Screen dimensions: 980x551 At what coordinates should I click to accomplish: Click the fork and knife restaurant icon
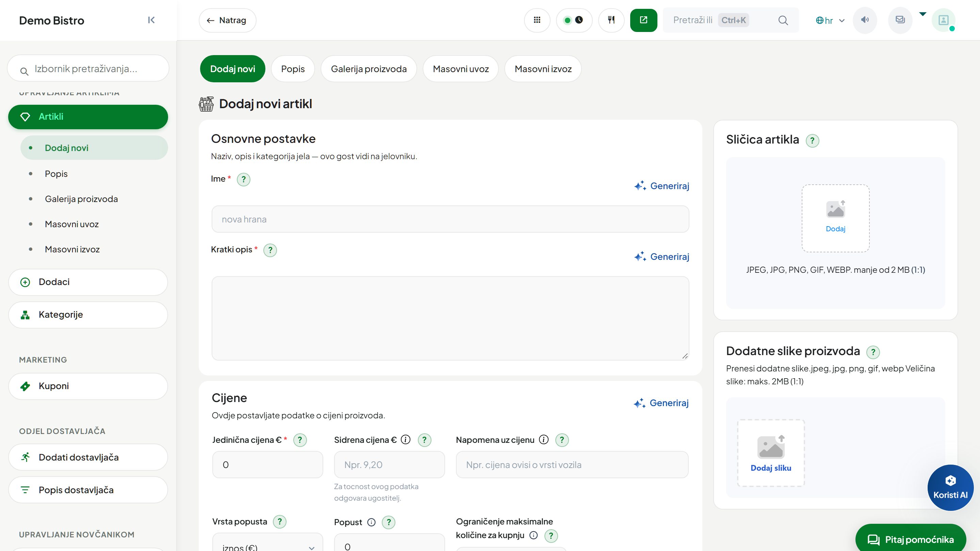(611, 20)
